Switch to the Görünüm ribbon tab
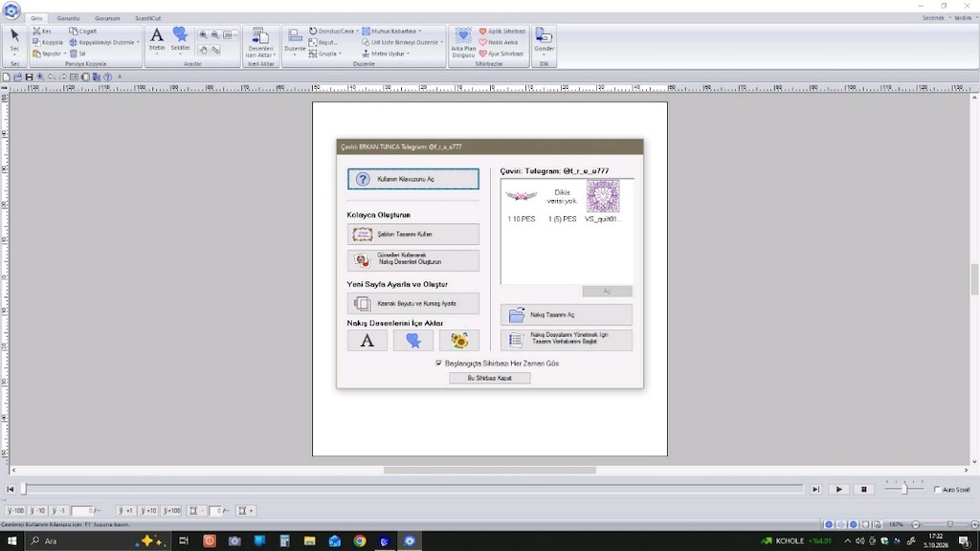 pos(107,18)
